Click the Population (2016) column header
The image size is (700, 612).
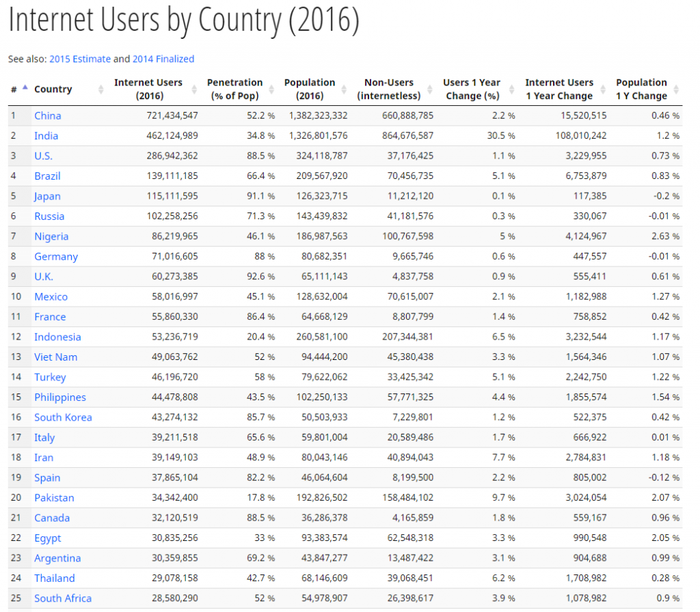pyautogui.click(x=310, y=89)
